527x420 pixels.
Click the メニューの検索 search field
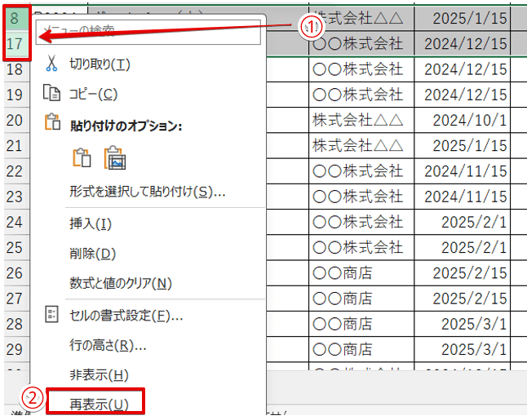148,32
